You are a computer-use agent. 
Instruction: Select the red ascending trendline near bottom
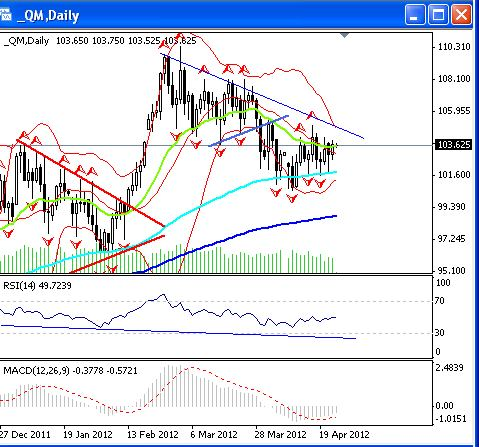click(117, 254)
